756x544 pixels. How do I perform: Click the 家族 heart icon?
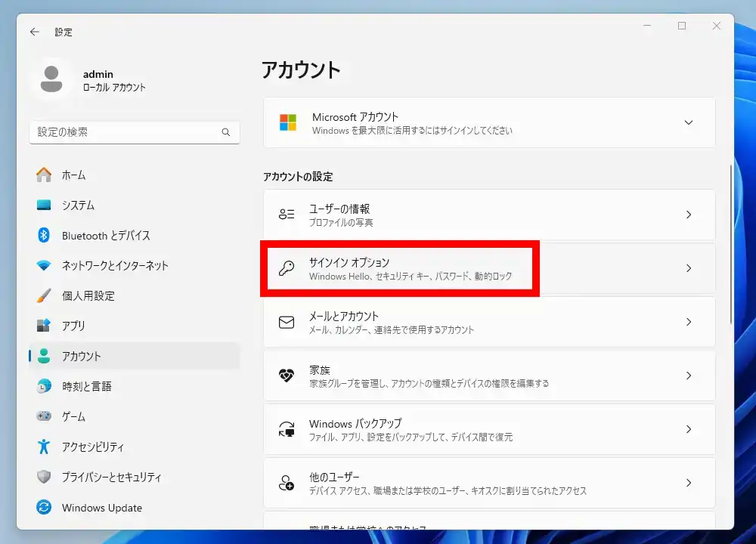click(287, 376)
